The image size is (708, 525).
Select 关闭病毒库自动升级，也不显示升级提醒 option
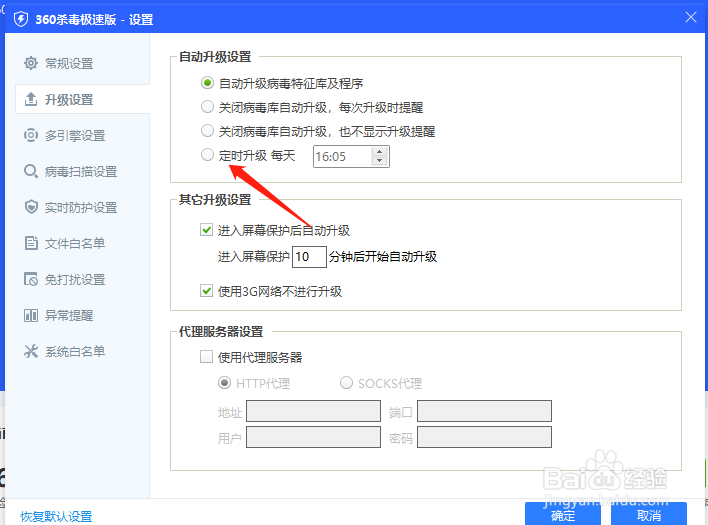pyautogui.click(x=207, y=131)
